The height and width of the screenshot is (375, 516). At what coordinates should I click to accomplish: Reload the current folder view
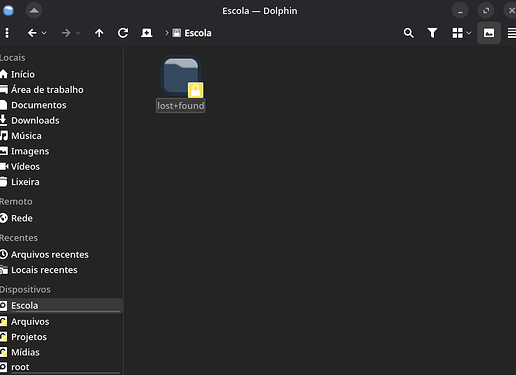click(x=123, y=33)
